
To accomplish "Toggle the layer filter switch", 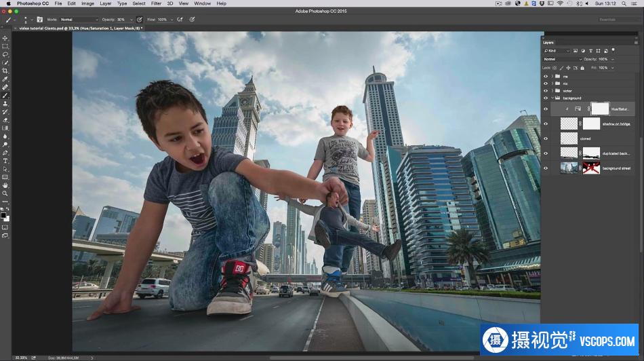I will pos(613,50).
